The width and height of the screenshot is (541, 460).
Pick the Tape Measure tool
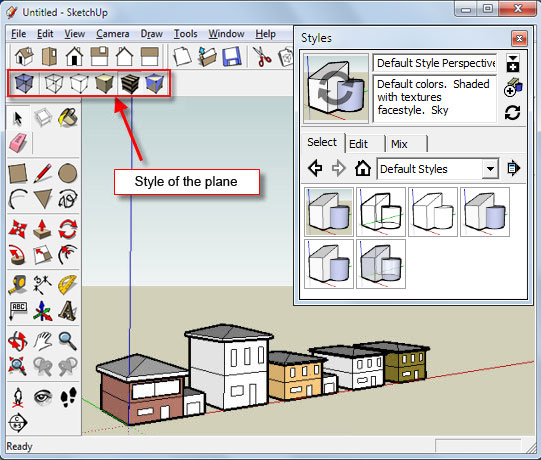click(18, 285)
